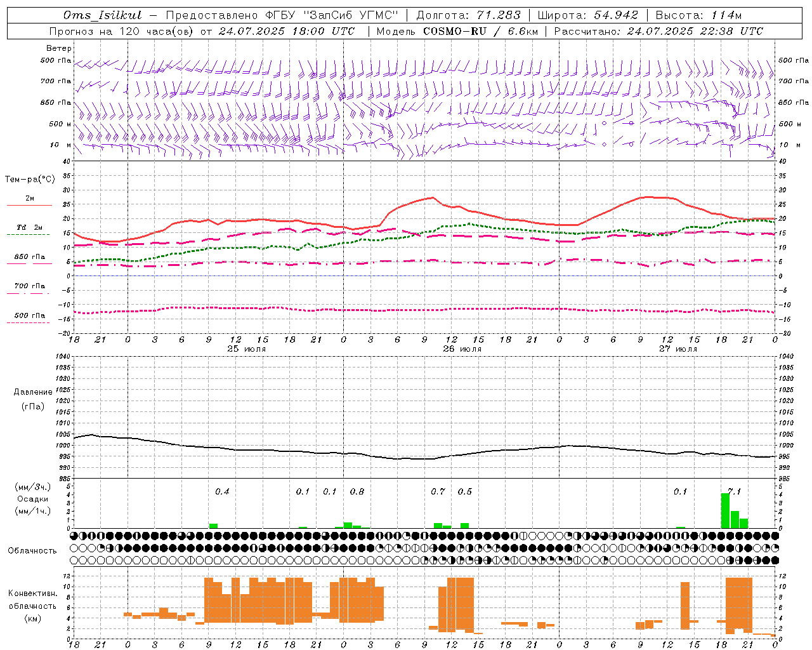The width and height of the screenshot is (812, 650).
Task: Click the "(мм/1ч.)" precipitation unit label
Action: (33, 511)
